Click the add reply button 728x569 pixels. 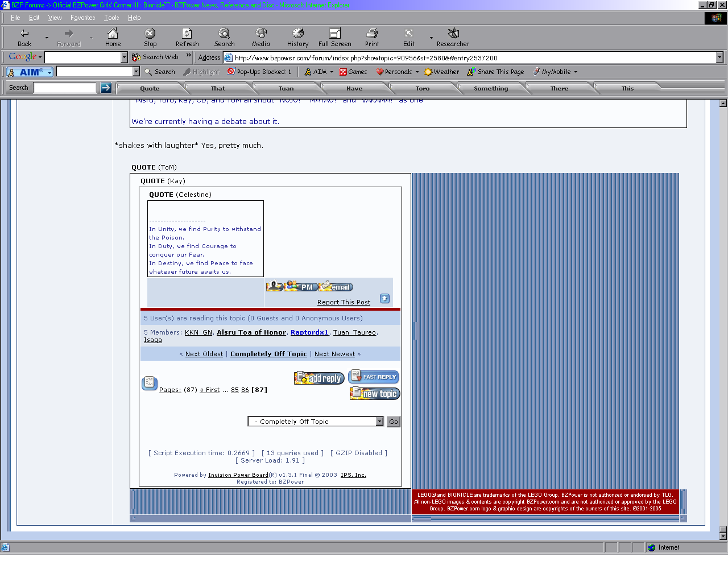point(319,378)
